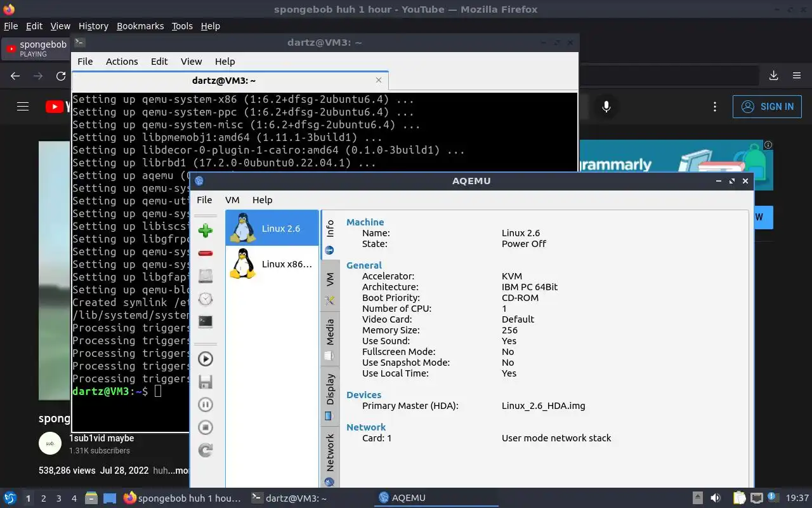Open the terminal Edit menu

pyautogui.click(x=159, y=62)
